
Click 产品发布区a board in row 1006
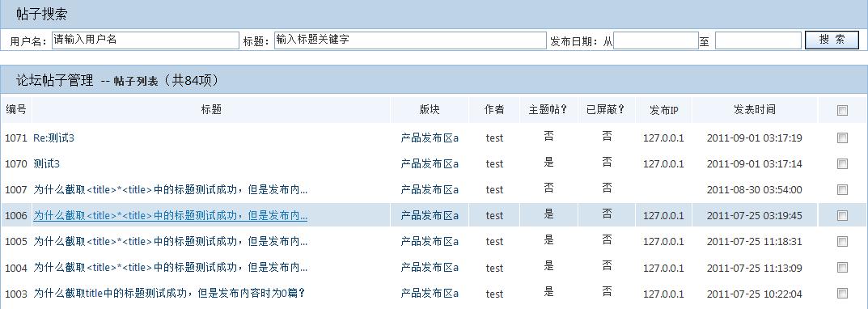(x=430, y=215)
